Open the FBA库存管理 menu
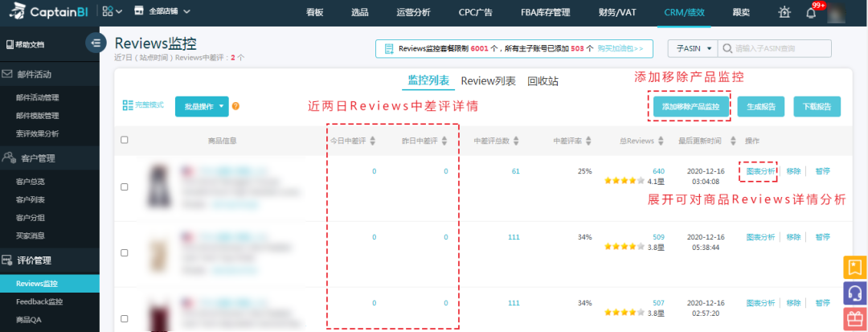The width and height of the screenshot is (868, 332). point(545,12)
